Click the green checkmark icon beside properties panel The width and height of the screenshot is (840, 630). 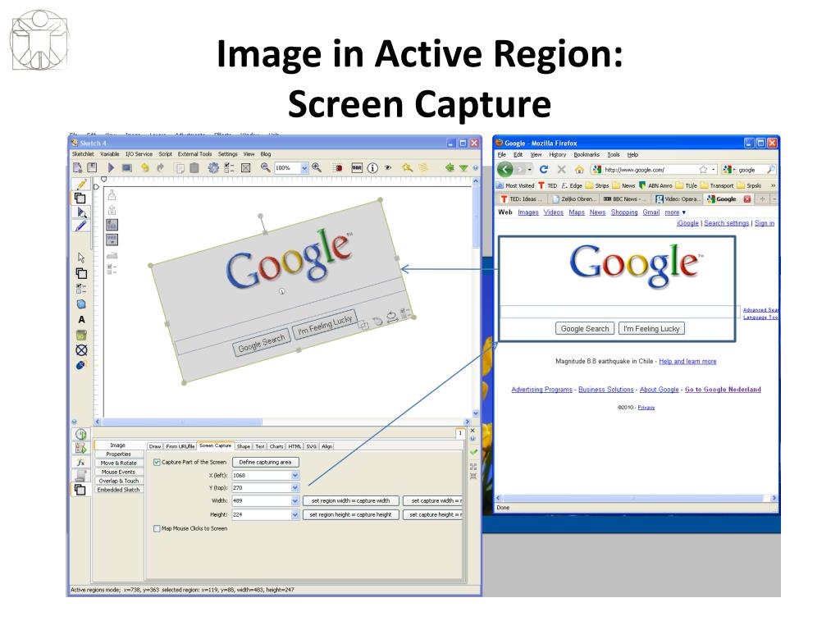(473, 453)
